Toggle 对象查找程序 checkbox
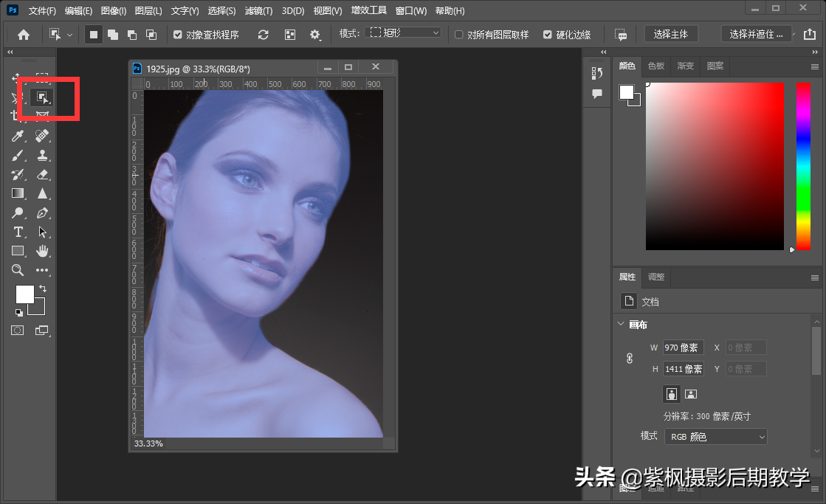This screenshot has width=826, height=504. (x=177, y=35)
